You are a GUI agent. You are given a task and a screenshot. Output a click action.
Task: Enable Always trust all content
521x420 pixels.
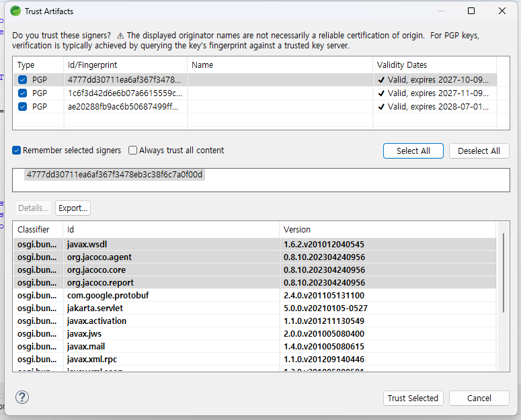click(x=133, y=151)
